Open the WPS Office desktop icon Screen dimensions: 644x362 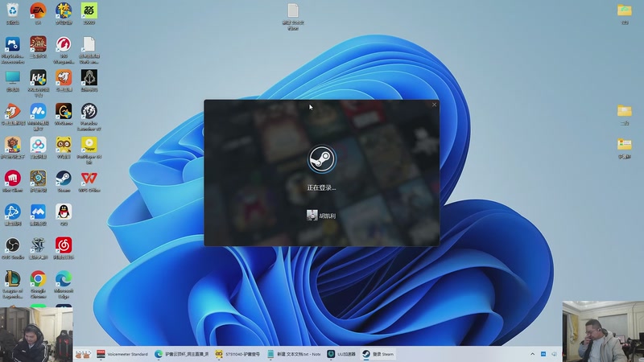click(89, 179)
